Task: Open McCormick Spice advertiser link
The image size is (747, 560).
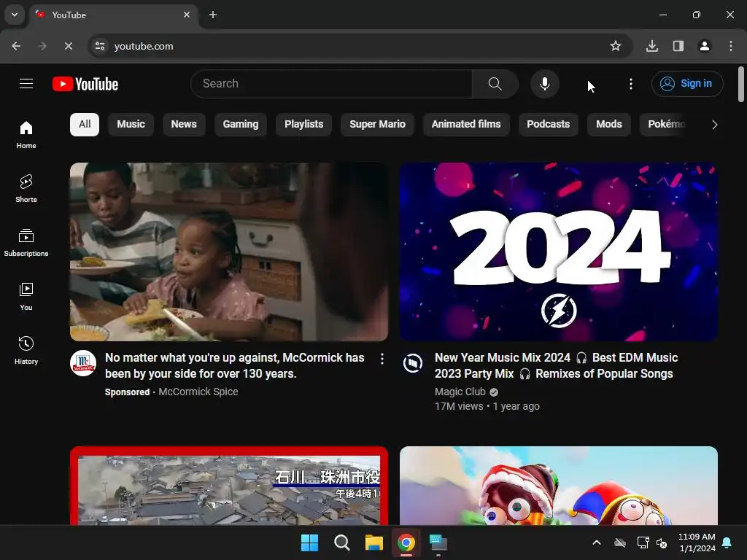Action: pyautogui.click(x=198, y=392)
